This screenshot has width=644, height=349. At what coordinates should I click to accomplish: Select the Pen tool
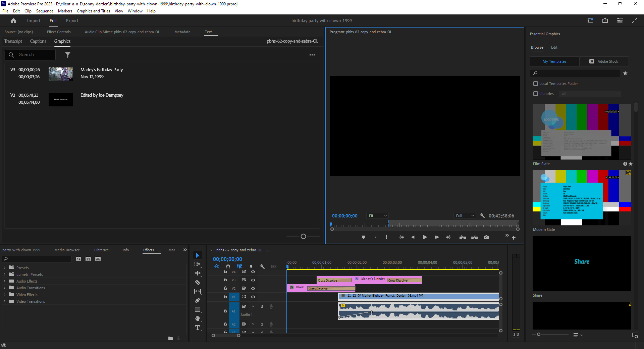tap(198, 301)
